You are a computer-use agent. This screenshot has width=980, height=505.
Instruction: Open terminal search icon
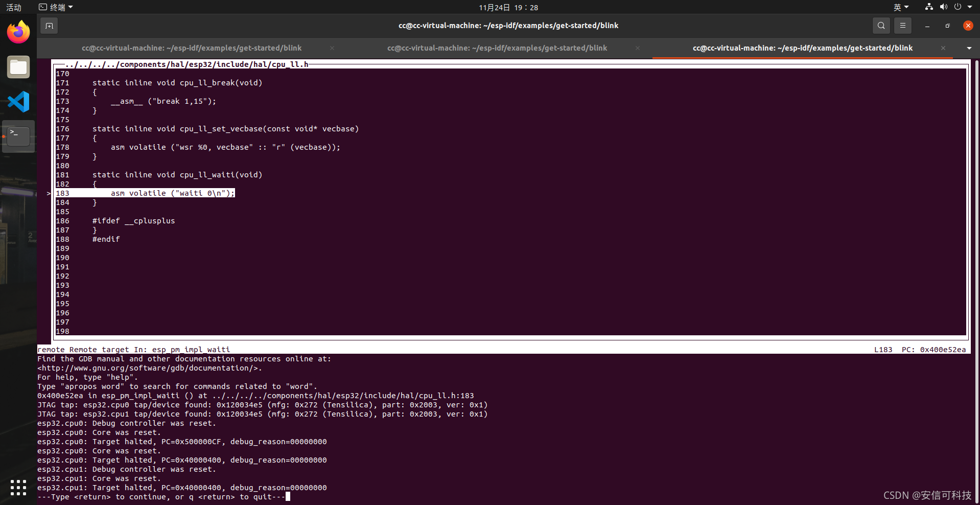[881, 26]
